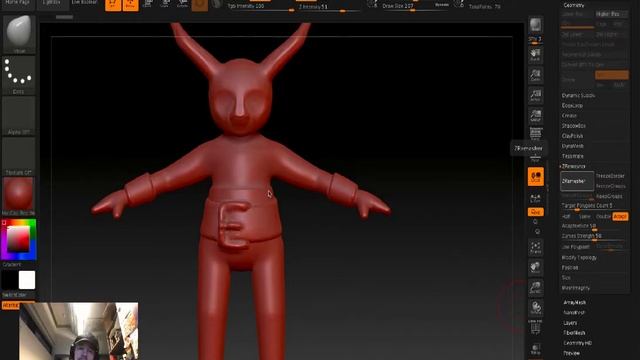This screenshot has height=360, width=640.
Task: Toggle the PolyF line fill icon
Action: [536, 327]
